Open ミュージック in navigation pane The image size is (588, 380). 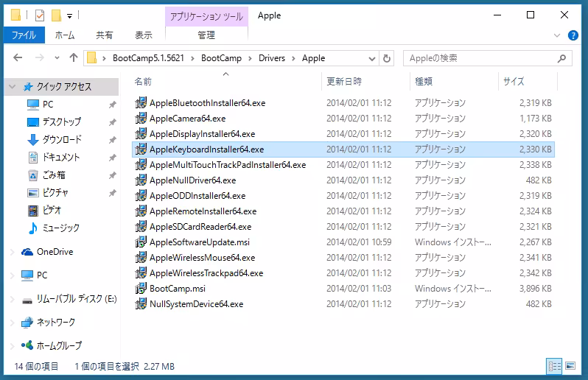coord(60,228)
